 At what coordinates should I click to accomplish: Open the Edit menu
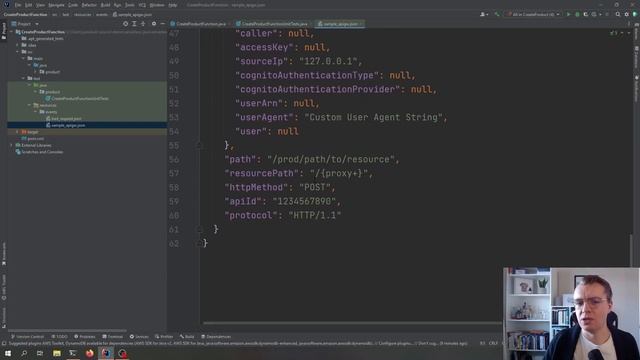(x=29, y=5)
